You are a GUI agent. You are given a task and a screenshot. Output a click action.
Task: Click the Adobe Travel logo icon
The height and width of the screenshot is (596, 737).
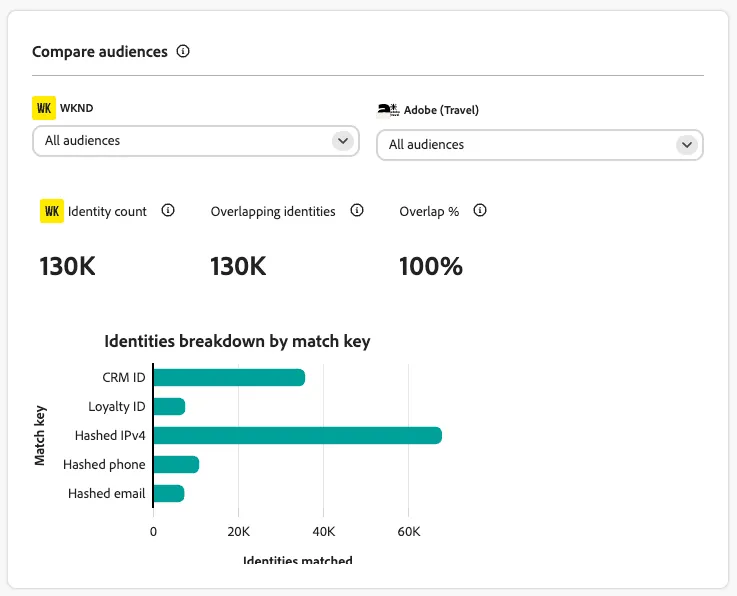pos(388,110)
